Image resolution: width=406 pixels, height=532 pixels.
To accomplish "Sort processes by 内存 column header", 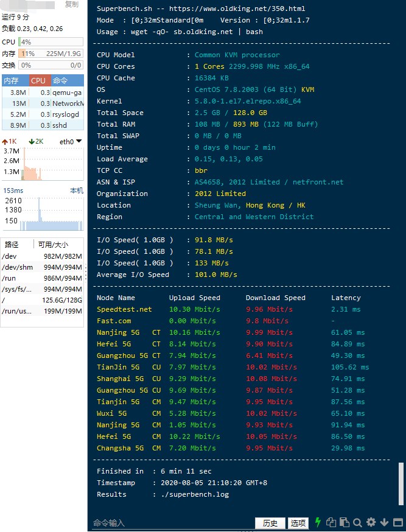I will 16,80.
